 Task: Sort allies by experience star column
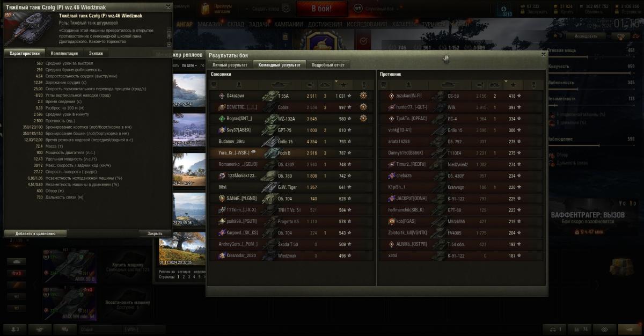click(344, 85)
